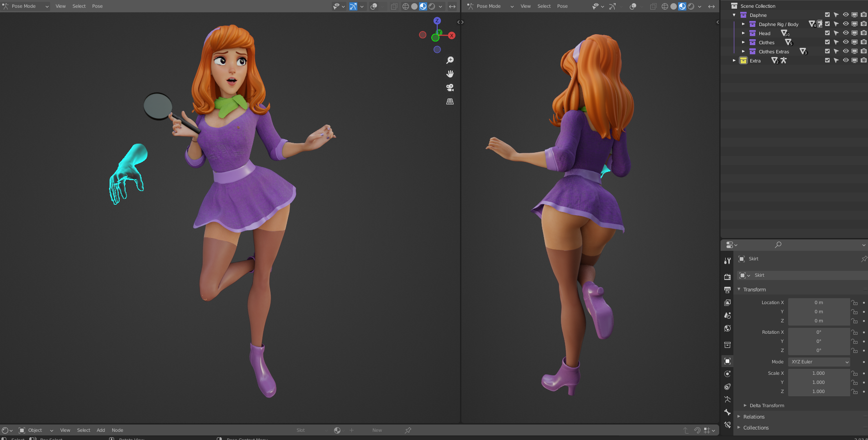Screen dimensions: 868x440
Task: Click the zoom magnifier icon in left viewport
Action: pos(450,60)
